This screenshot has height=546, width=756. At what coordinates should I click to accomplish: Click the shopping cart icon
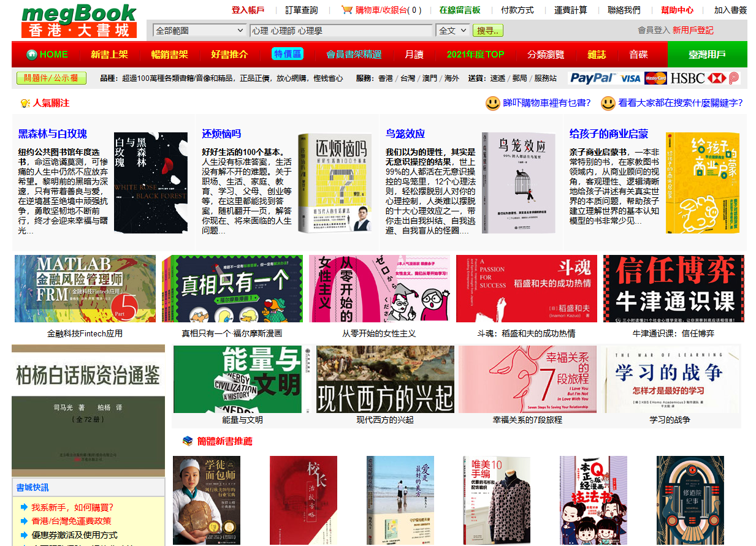pyautogui.click(x=346, y=10)
